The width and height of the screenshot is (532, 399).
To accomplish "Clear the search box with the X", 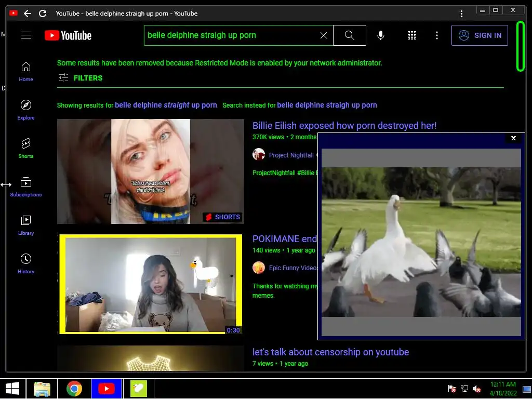I will 324,35.
